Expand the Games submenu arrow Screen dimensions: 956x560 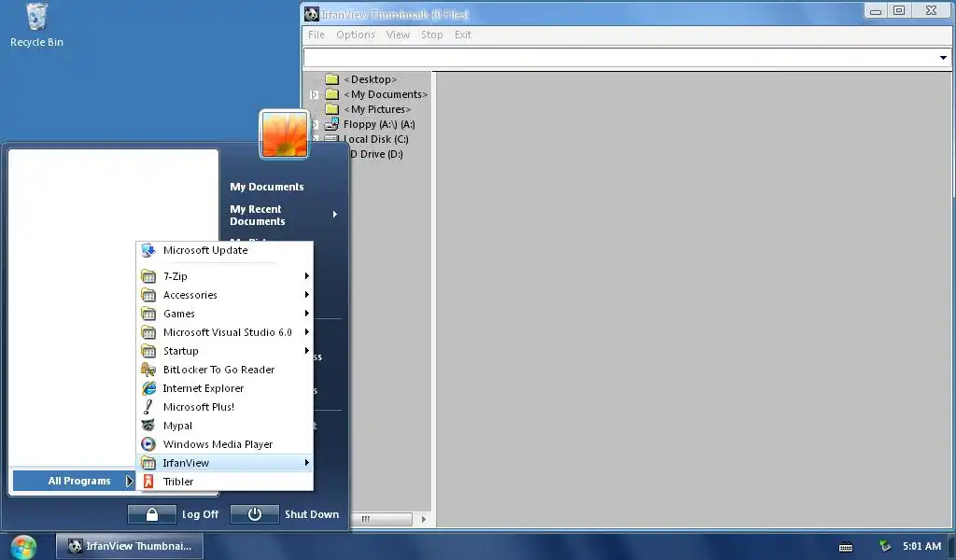[306, 314]
